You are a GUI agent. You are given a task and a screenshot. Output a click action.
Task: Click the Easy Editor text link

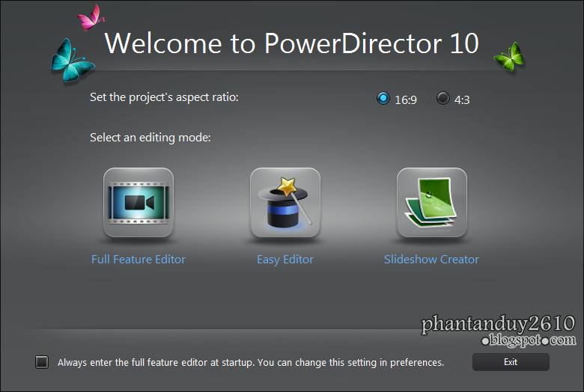(x=285, y=260)
